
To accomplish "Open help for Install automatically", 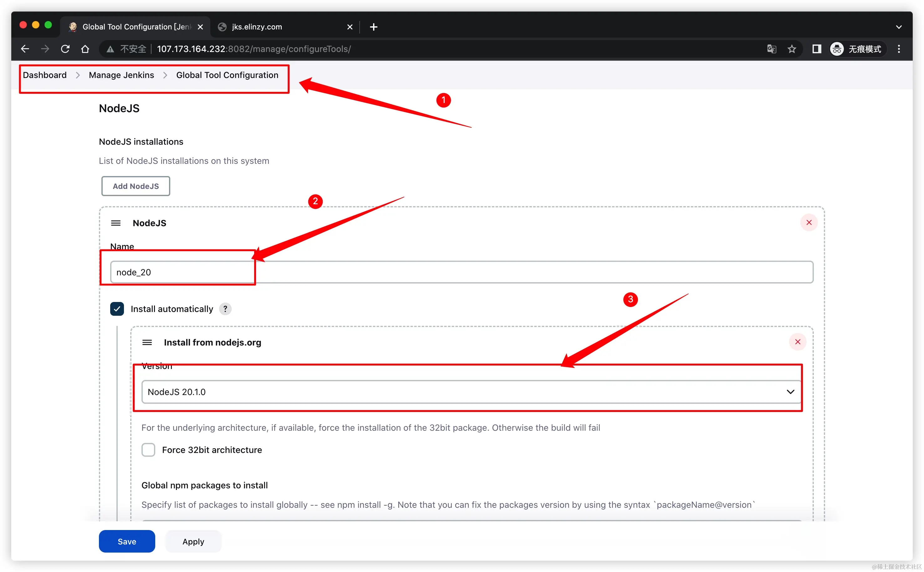I will pyautogui.click(x=225, y=309).
